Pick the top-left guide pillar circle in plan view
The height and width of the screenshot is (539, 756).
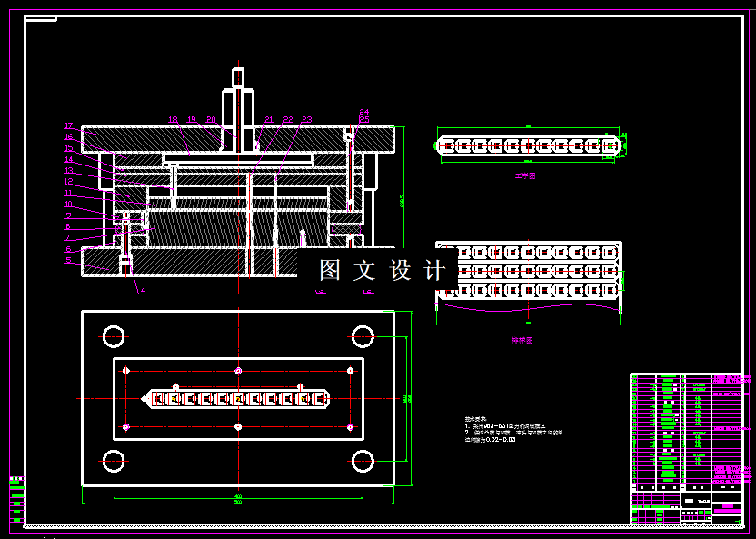pyautogui.click(x=114, y=336)
